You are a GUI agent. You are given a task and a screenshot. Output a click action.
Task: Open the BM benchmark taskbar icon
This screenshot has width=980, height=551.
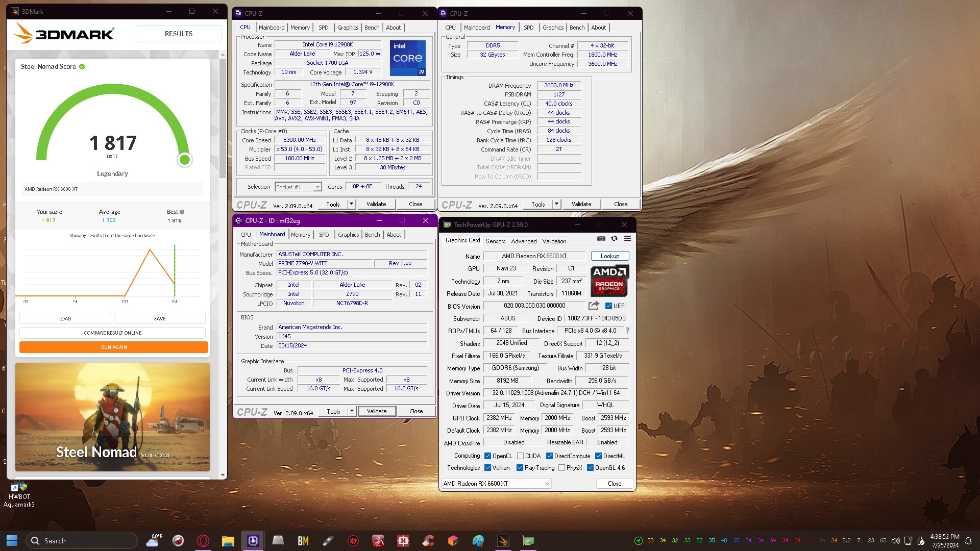click(x=303, y=541)
